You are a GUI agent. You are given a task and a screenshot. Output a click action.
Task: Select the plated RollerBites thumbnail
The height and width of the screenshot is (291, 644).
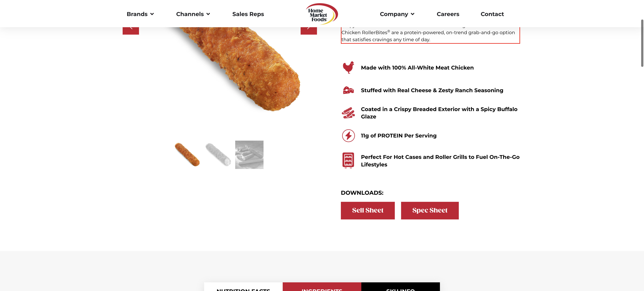pyautogui.click(x=249, y=154)
